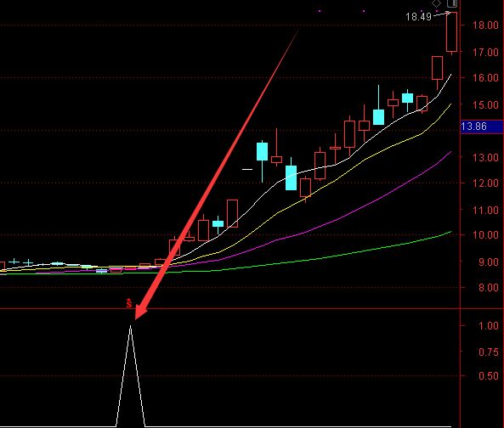Click the panel toggle icon at top right
This screenshot has width=504, height=428.
pyautogui.click(x=452, y=3)
